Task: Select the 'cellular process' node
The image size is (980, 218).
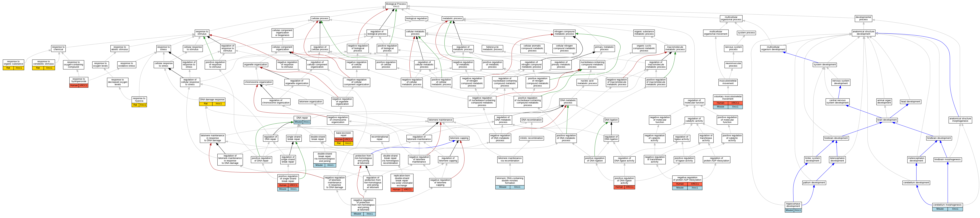Action: pos(319,18)
